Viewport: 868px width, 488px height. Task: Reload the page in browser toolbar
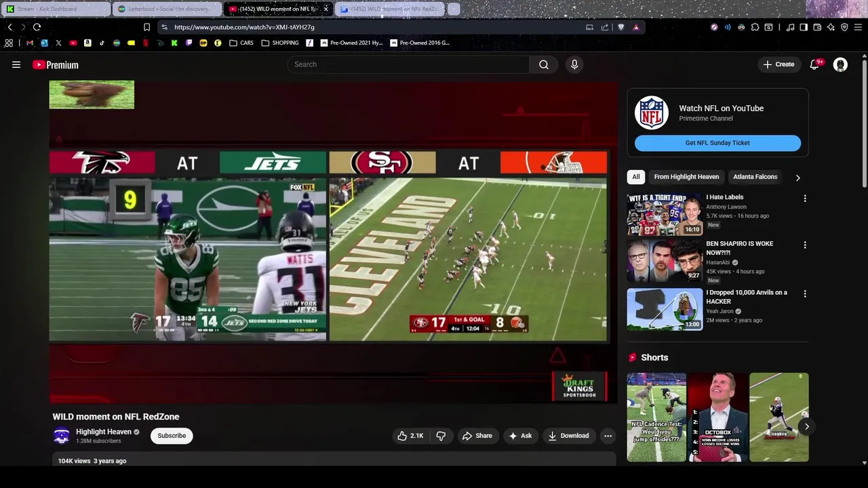click(x=37, y=27)
